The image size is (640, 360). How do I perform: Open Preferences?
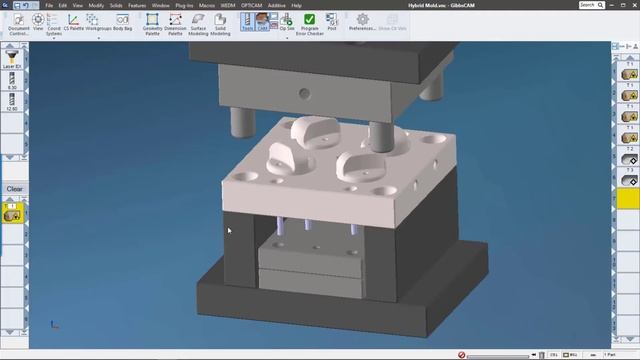click(x=362, y=22)
